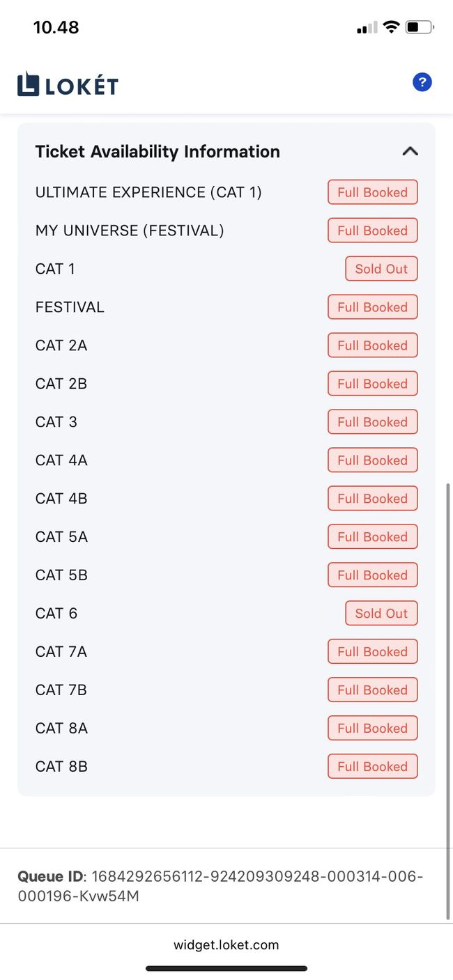
Task: Tap the blue help question mark icon
Action: coord(422,83)
